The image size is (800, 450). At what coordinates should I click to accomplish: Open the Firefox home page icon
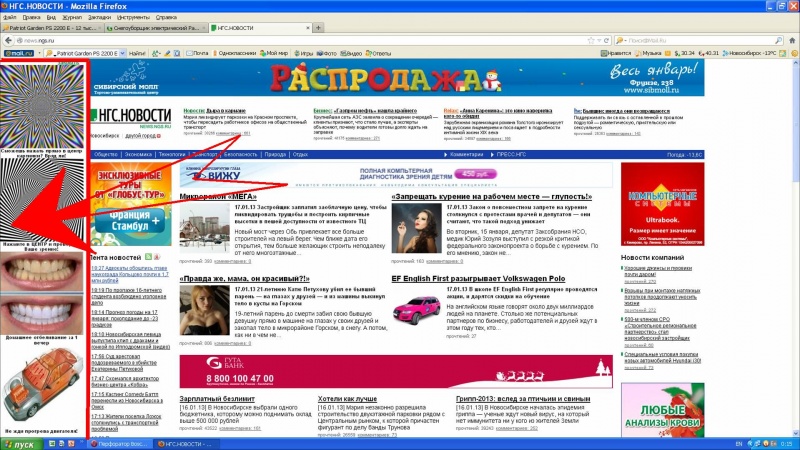tap(792, 40)
